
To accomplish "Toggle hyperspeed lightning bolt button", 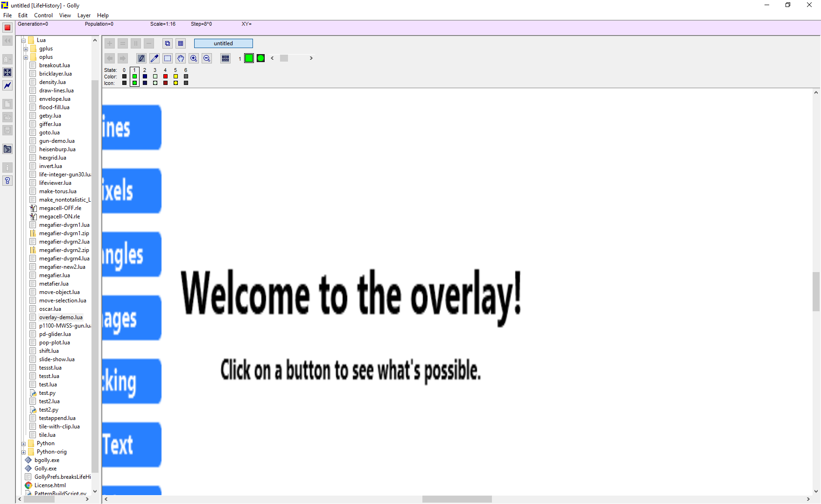I will pos(7,85).
